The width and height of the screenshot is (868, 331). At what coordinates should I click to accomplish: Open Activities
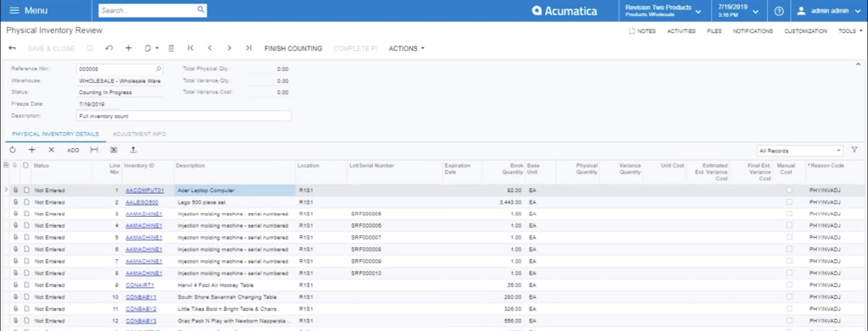(682, 31)
